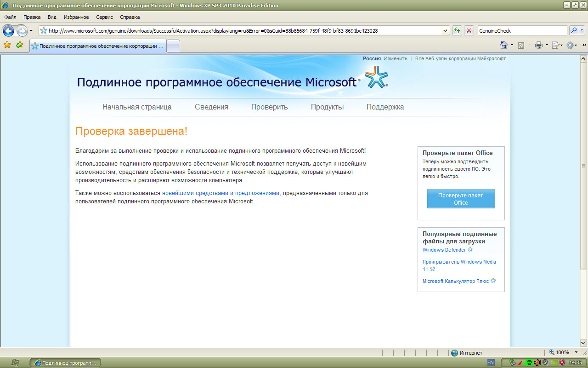Click the RSS feeds icon
The image size is (588, 368).
521,45
